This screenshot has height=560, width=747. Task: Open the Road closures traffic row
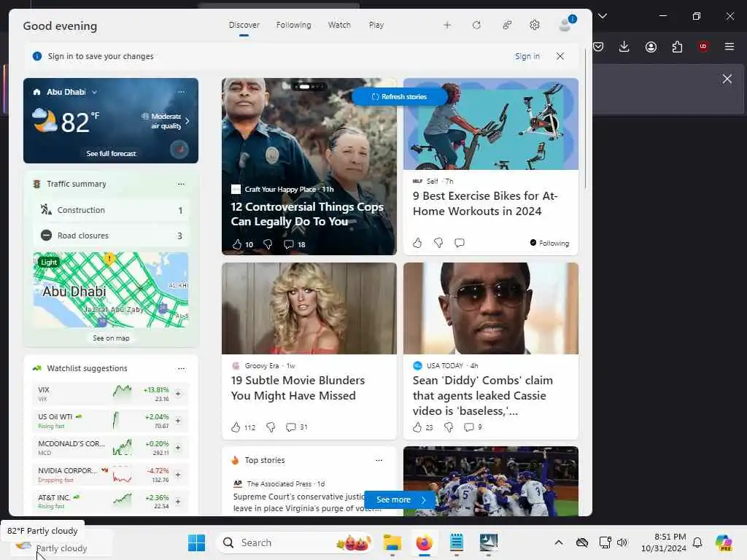(x=111, y=236)
